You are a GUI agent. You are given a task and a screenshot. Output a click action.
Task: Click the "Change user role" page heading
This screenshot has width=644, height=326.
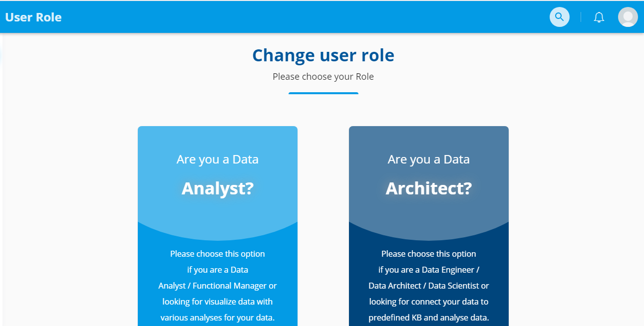tap(323, 55)
